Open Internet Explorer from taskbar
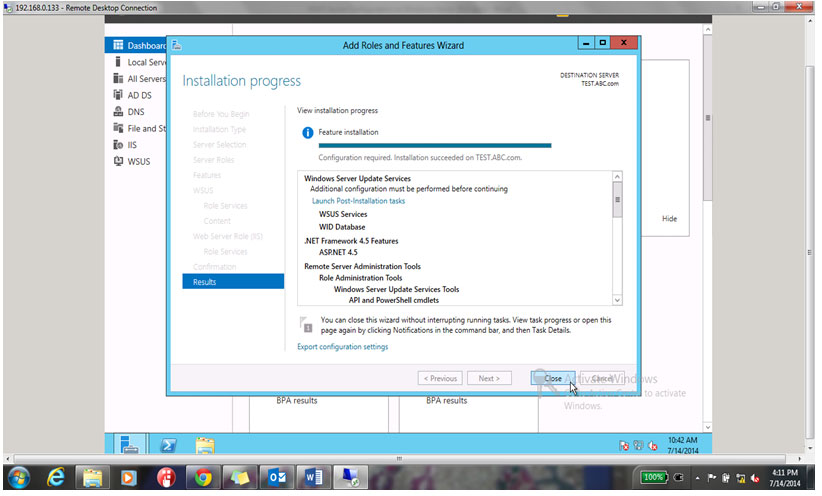 click(56, 478)
